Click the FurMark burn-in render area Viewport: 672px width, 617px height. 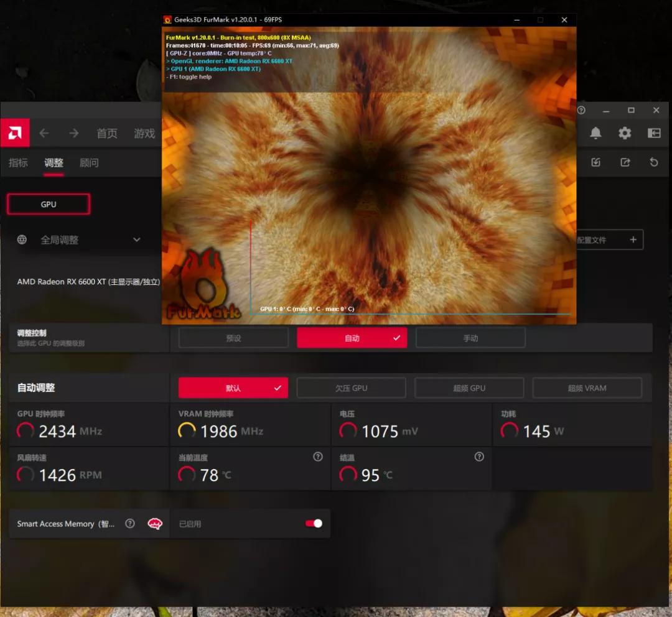pyautogui.click(x=369, y=175)
